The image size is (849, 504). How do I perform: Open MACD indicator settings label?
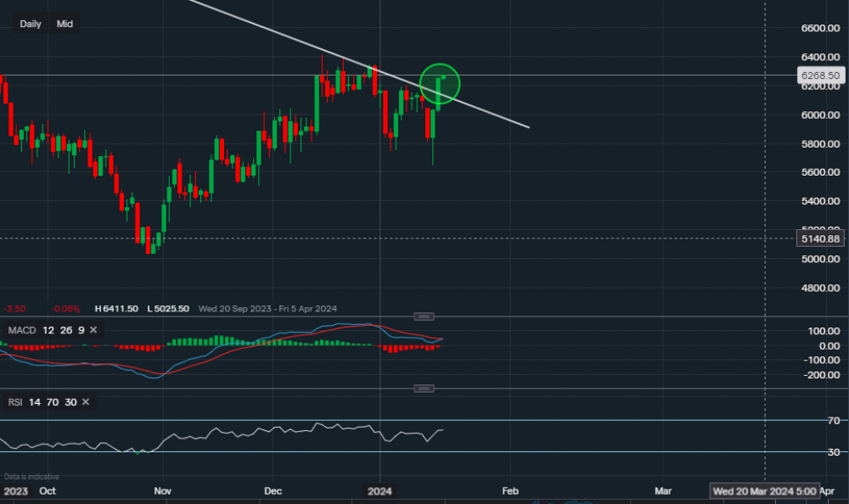coord(22,330)
